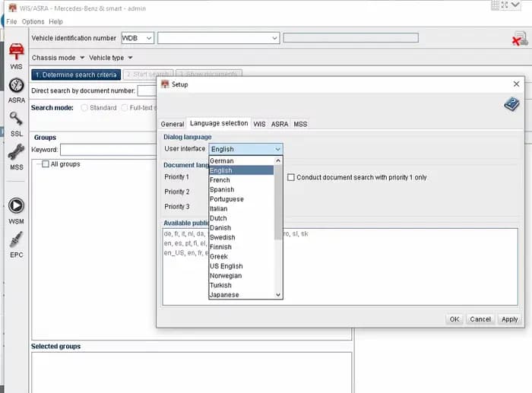Viewport: 532px width, 393px height.
Task: Select the SSL key icon
Action: click(16, 119)
